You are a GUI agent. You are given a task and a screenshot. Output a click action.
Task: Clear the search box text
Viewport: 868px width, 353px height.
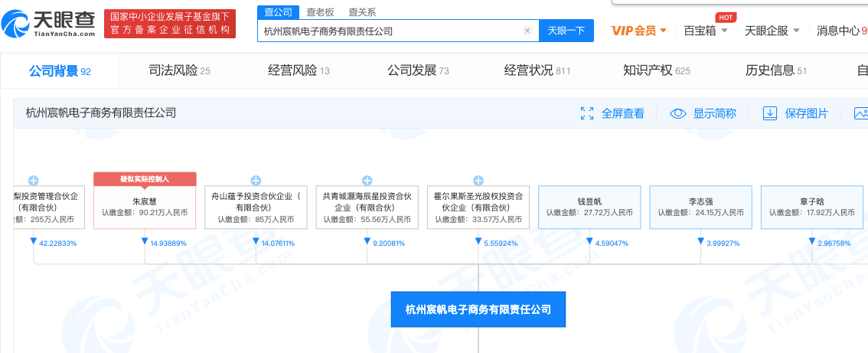coord(527,31)
